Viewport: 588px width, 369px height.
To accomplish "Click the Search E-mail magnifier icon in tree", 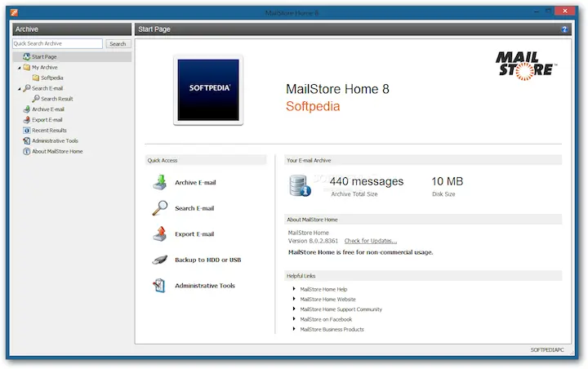I will [26, 88].
